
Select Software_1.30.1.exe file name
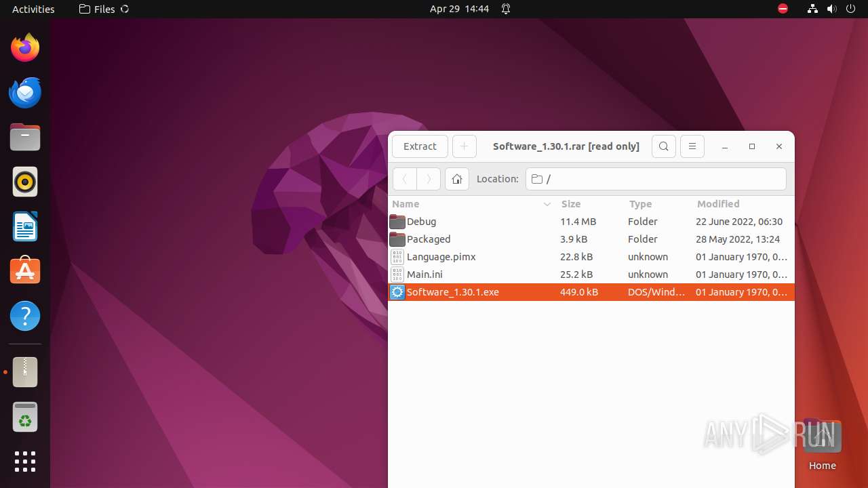point(453,292)
